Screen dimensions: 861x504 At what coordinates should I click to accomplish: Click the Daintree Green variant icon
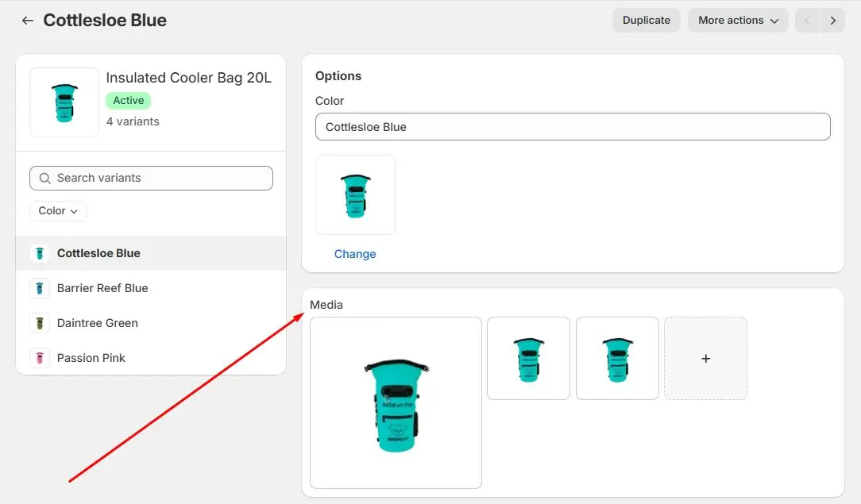click(x=40, y=323)
